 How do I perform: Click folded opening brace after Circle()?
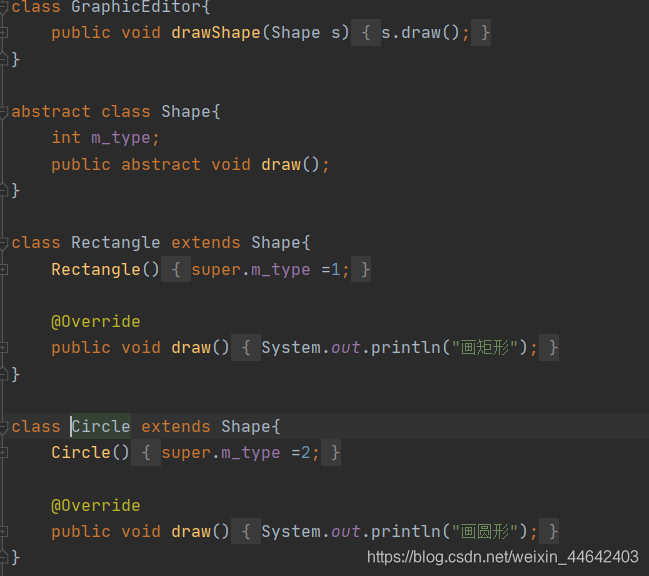[146, 453]
